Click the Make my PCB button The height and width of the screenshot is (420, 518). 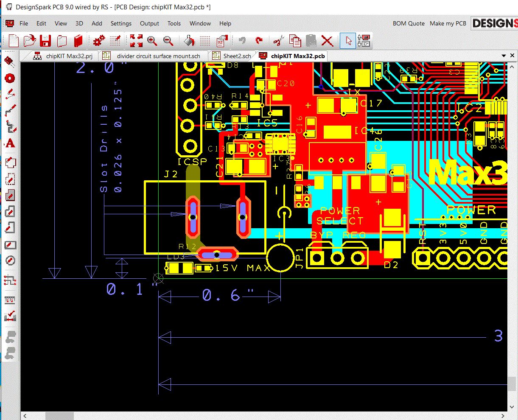click(448, 23)
